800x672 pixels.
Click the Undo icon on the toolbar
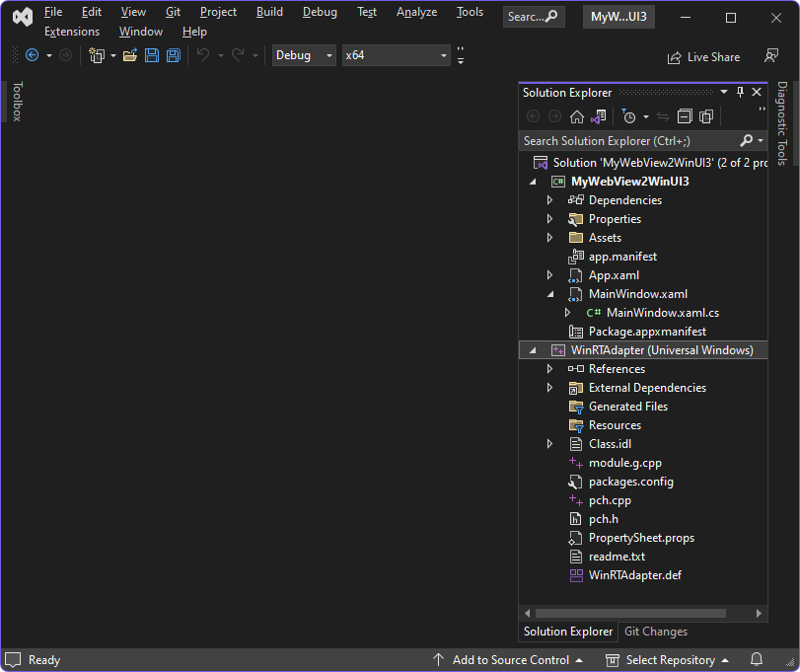(x=203, y=55)
